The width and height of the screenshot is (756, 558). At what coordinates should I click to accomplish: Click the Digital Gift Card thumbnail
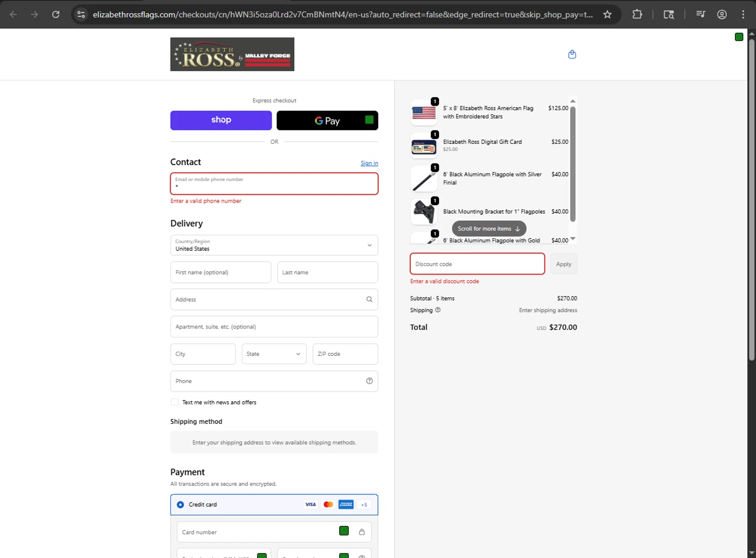(424, 146)
